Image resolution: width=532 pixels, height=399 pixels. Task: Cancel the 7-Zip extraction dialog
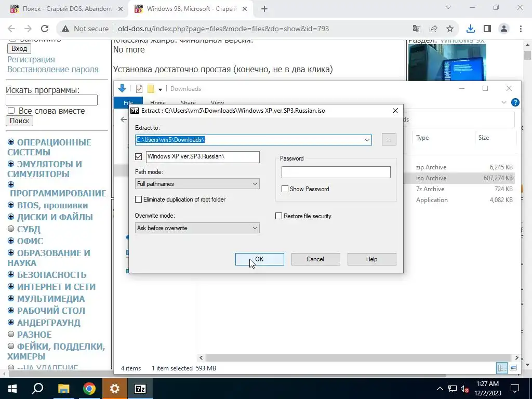pos(315,259)
